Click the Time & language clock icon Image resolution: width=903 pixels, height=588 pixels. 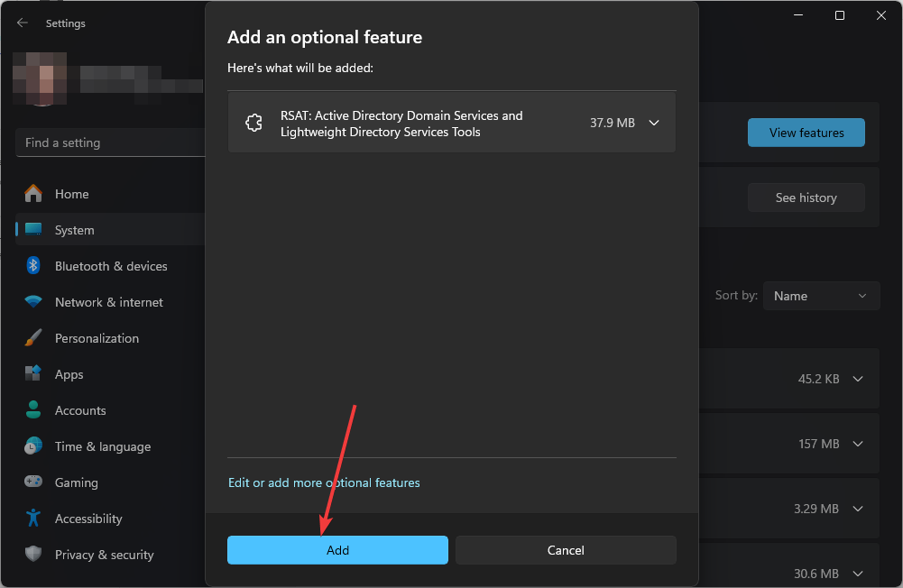click(33, 446)
